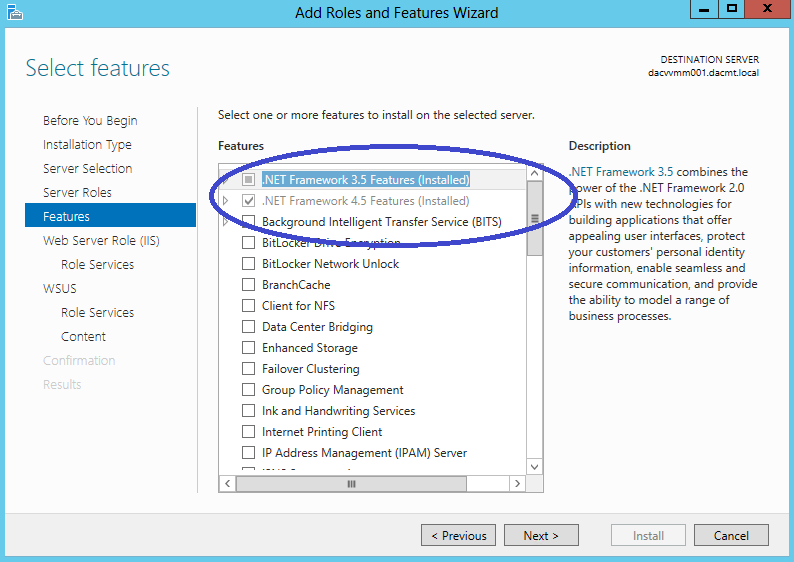This screenshot has height=562, width=794.
Task: Check Ink and Handwriting Services checkbox
Action: click(248, 411)
